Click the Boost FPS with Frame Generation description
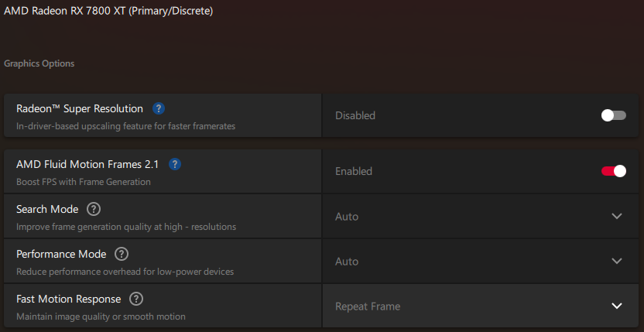644x332 pixels. point(84,182)
